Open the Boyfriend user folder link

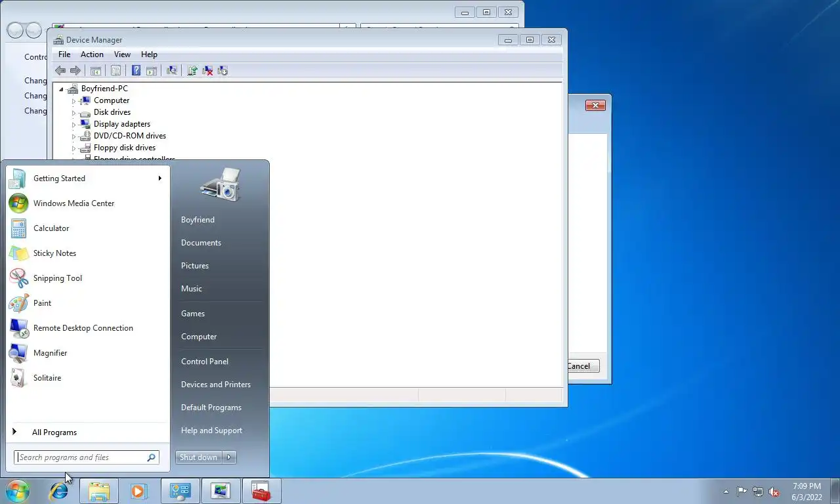198,220
